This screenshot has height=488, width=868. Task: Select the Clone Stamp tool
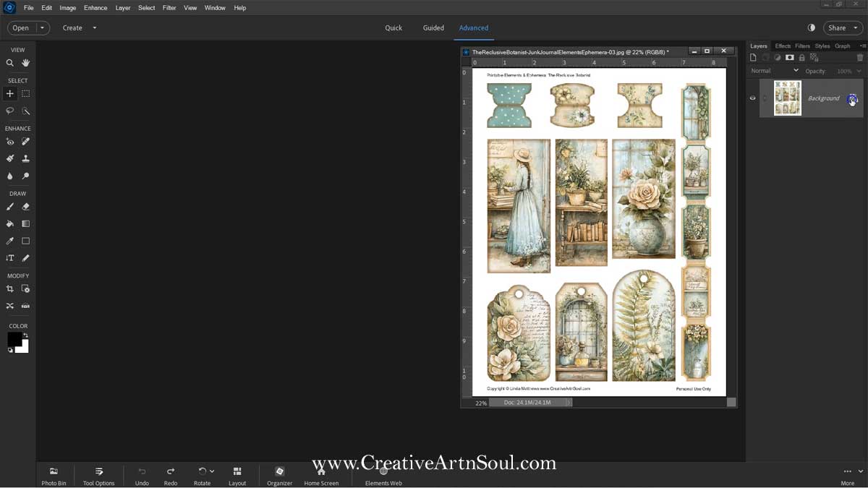click(26, 158)
